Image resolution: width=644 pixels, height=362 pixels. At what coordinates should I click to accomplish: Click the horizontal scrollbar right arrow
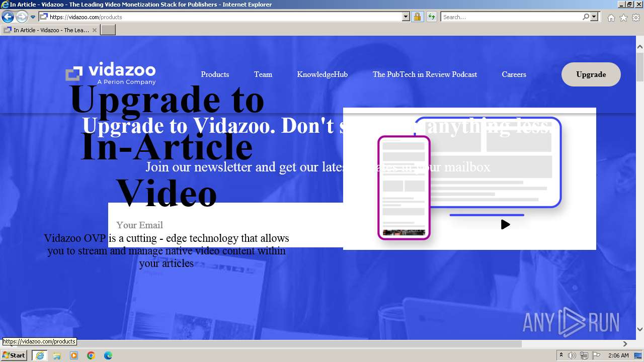[x=625, y=344]
